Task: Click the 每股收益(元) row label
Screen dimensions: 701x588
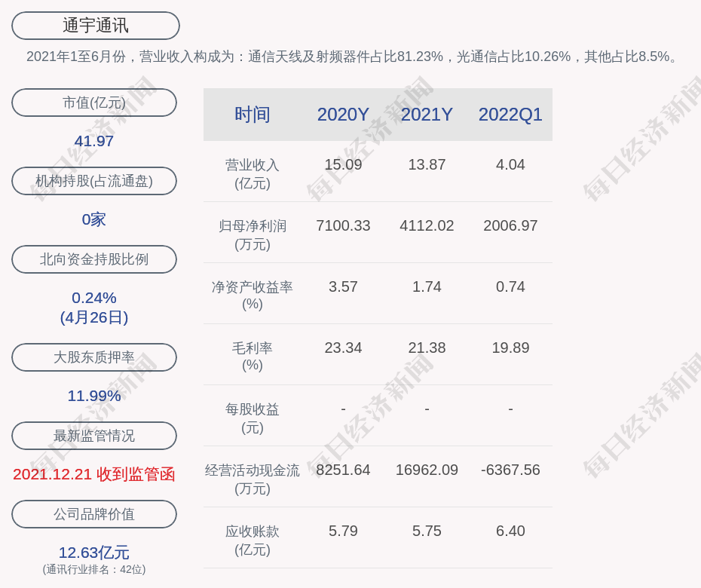Action: pos(253,418)
